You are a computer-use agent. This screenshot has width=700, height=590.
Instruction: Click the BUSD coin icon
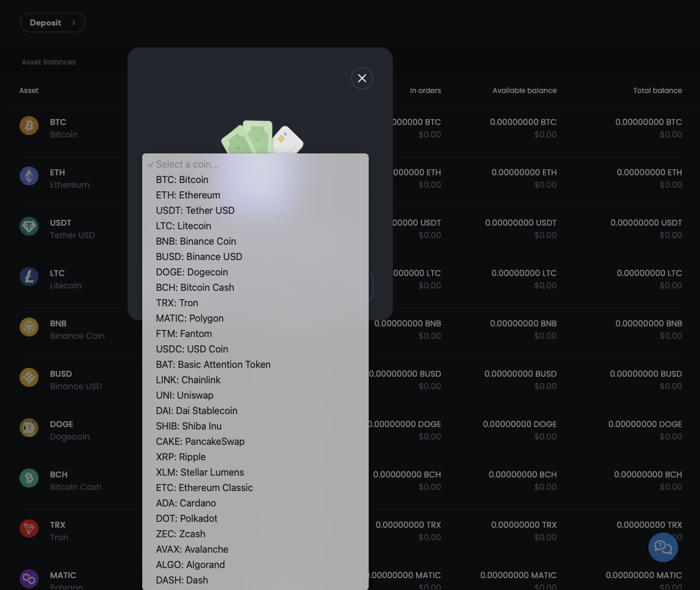[29, 377]
